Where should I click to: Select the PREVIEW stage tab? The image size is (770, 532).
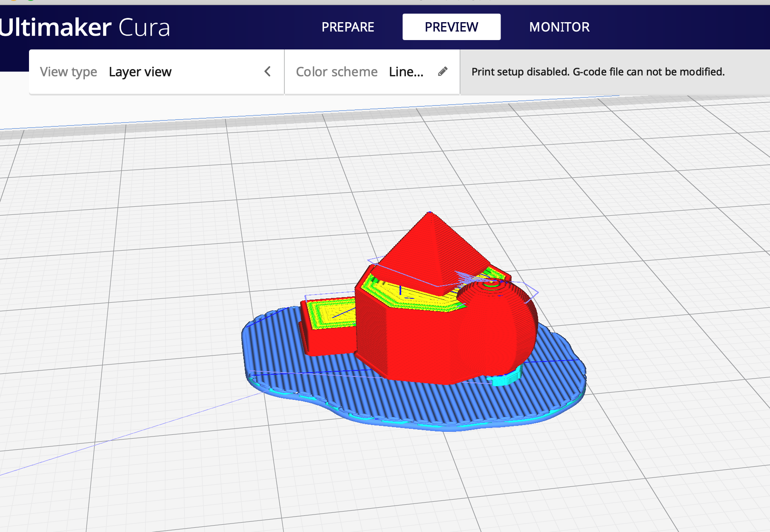(452, 27)
